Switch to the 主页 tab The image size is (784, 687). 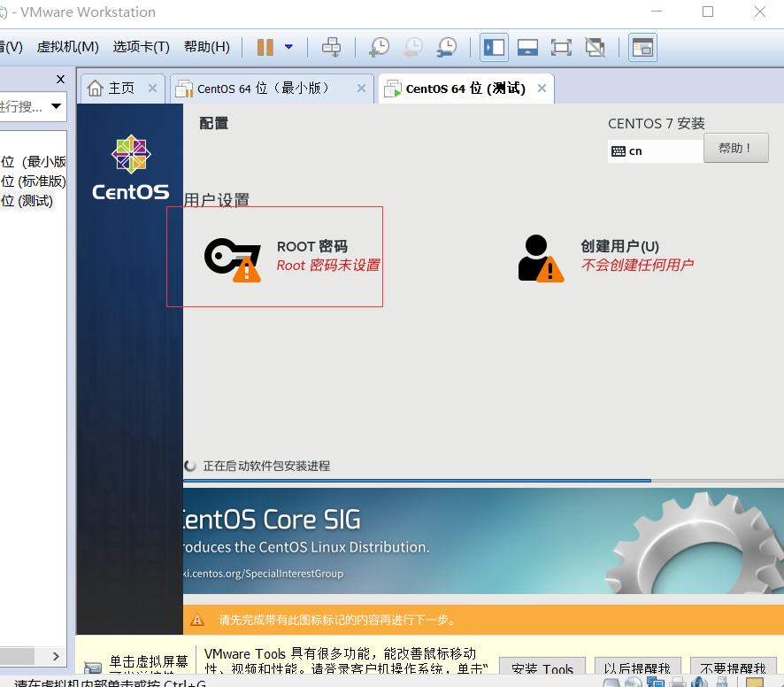[121, 89]
